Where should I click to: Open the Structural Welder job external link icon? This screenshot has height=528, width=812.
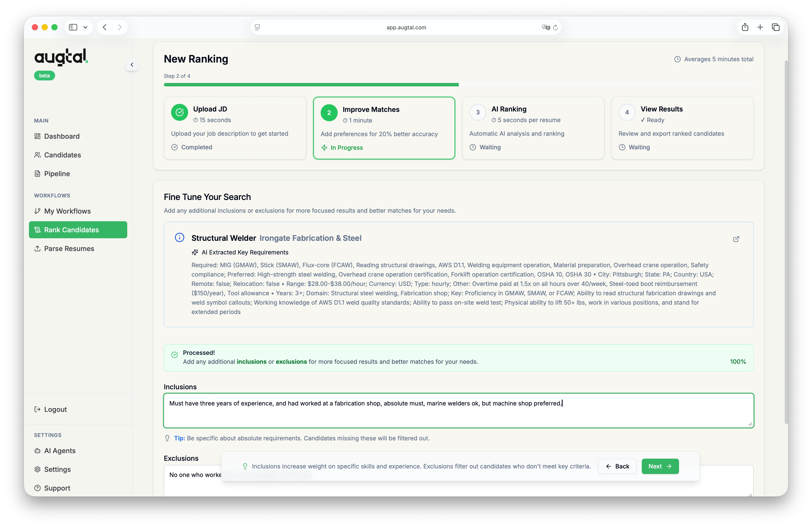pos(736,239)
